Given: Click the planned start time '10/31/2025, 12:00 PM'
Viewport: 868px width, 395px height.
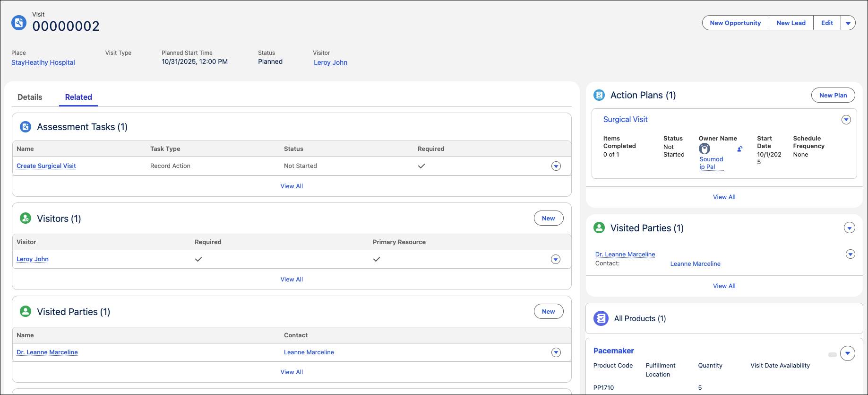Looking at the screenshot, I should point(195,61).
